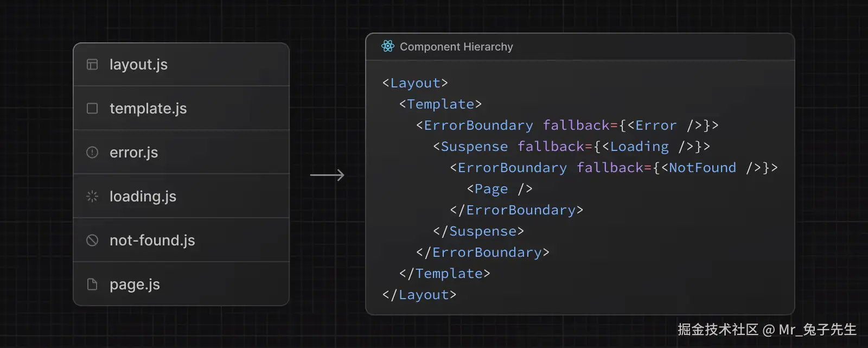Viewport: 868px width, 348px height.
Task: Click the closing </Template> tag
Action: [x=445, y=274]
